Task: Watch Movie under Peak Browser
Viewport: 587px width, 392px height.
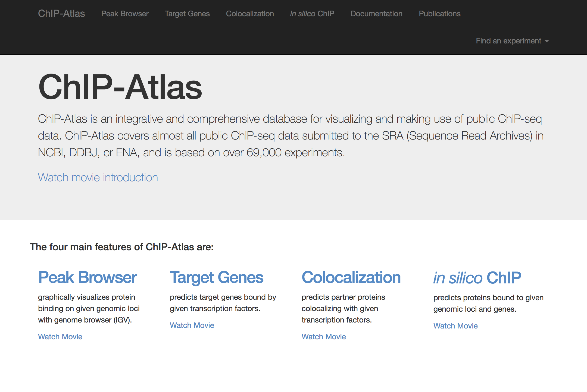Action: [x=60, y=337]
